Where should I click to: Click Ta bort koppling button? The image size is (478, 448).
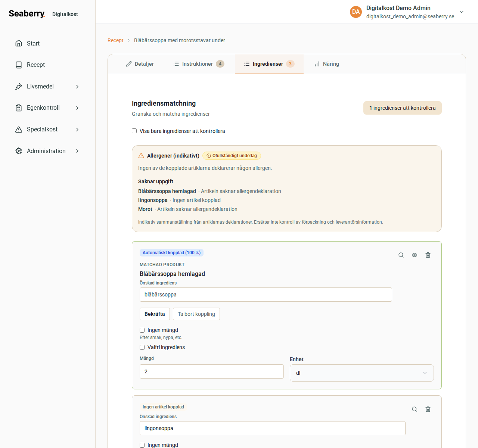[196, 314]
